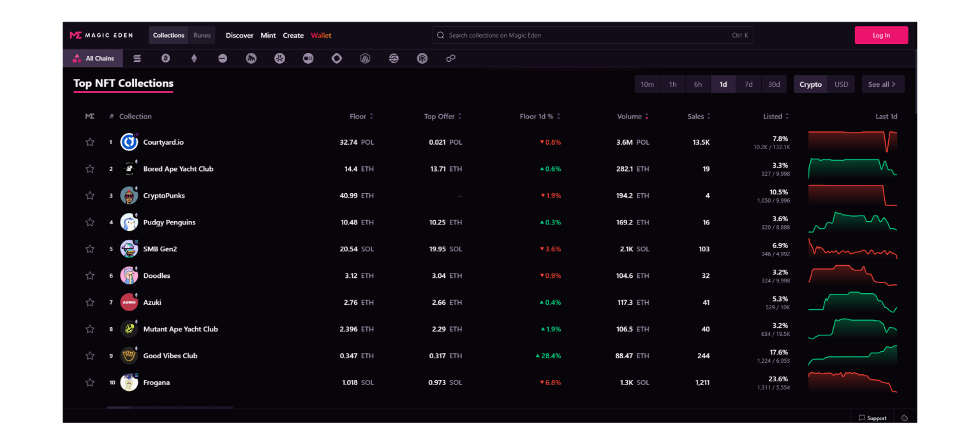Open the Frogana collection avatar
Viewport: 980px width, 445px height.
point(130,383)
